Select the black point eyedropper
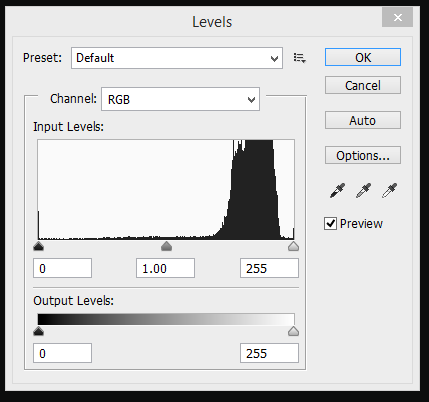Screen dimensions: 429x402 pos(337,191)
